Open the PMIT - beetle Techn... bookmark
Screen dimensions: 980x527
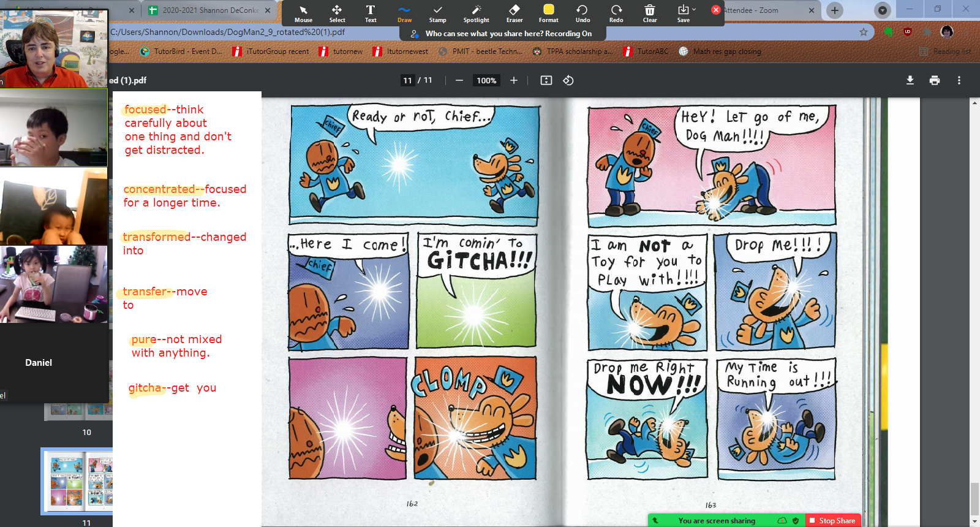pos(480,51)
